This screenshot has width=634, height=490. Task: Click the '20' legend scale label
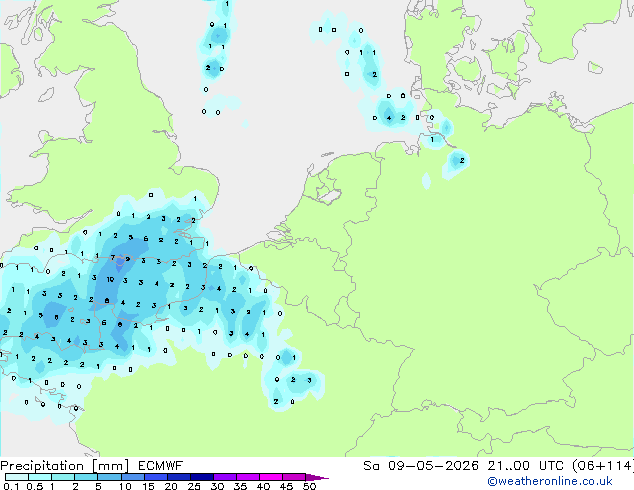[x=171, y=486]
